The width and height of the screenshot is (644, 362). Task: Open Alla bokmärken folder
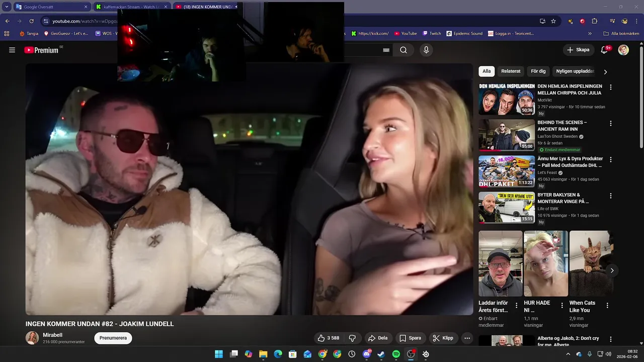point(621,34)
